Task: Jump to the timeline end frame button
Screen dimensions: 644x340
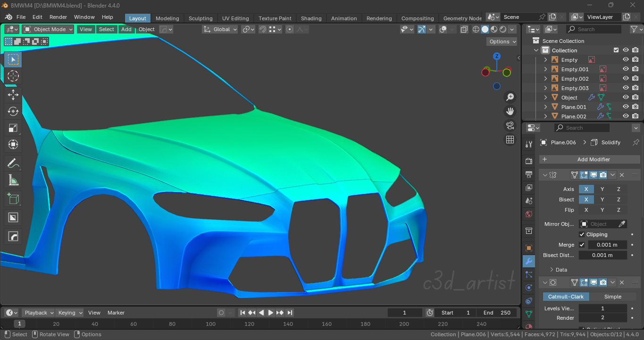Action: pos(290,313)
